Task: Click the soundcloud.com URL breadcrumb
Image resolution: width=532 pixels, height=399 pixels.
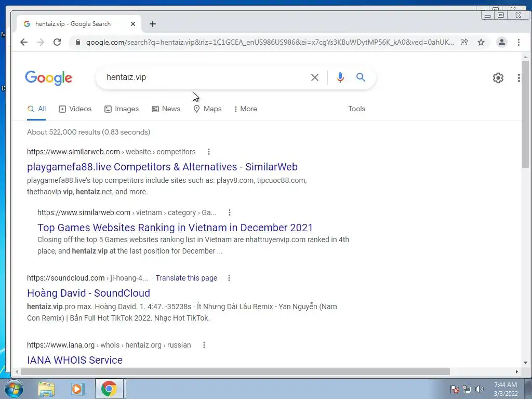Action: [87, 278]
